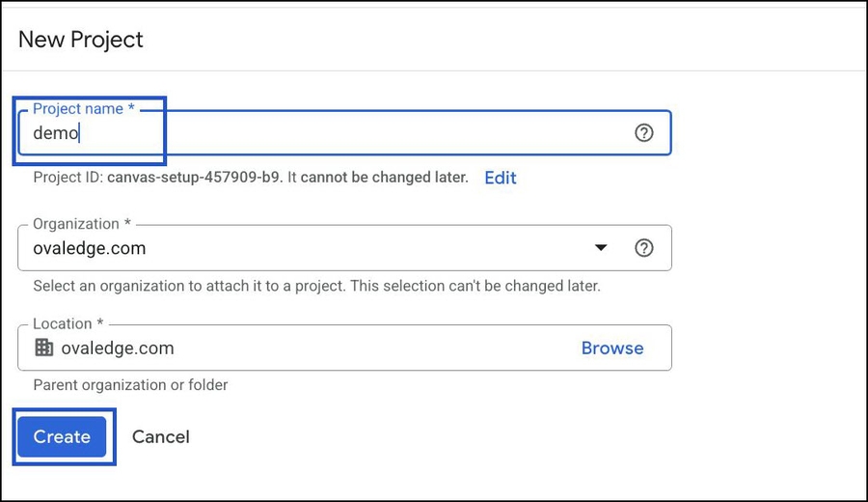Click Edit link to change Project ID
Viewport: 868px width, 502px height.
501,178
